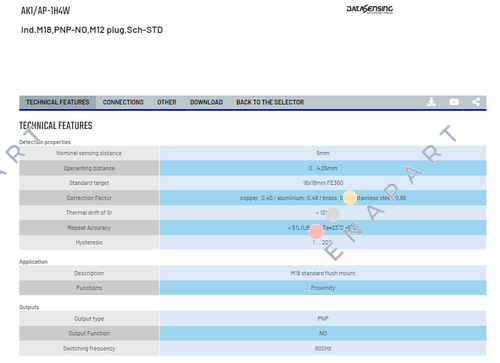
Task: Select the M18 standard flush mount description
Action: point(323,273)
